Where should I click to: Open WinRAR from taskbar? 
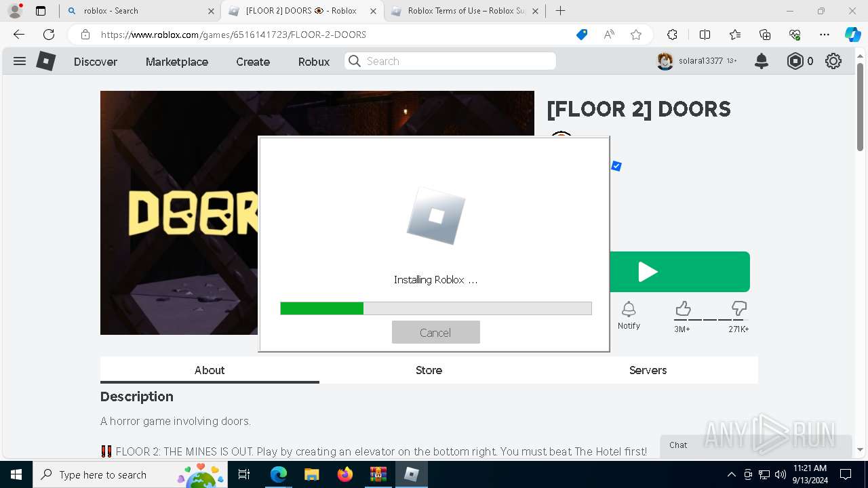click(x=378, y=474)
